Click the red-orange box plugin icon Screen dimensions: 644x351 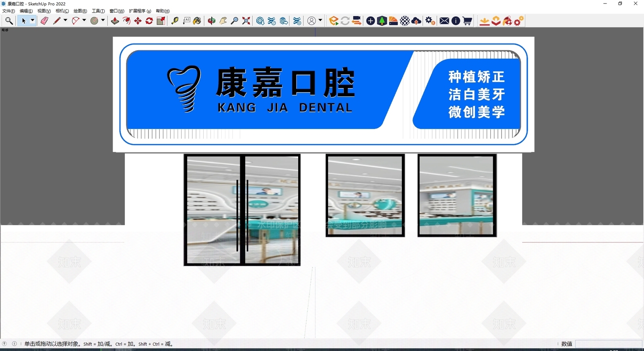[496, 21]
